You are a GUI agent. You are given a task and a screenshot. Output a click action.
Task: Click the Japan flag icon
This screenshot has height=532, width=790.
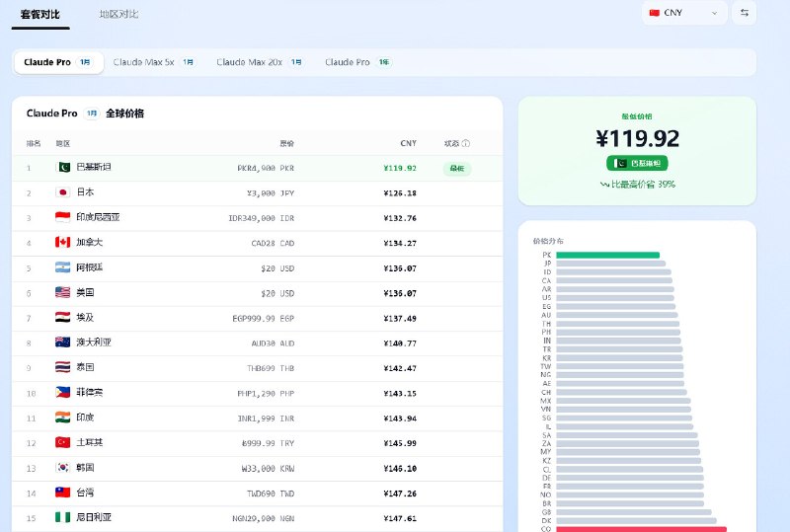coord(62,191)
